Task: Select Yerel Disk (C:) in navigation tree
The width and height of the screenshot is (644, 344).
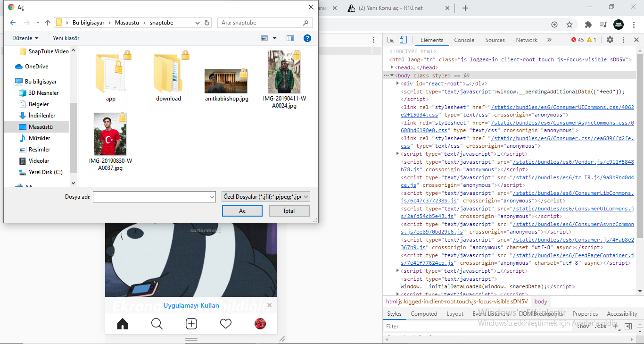Action: (46, 172)
